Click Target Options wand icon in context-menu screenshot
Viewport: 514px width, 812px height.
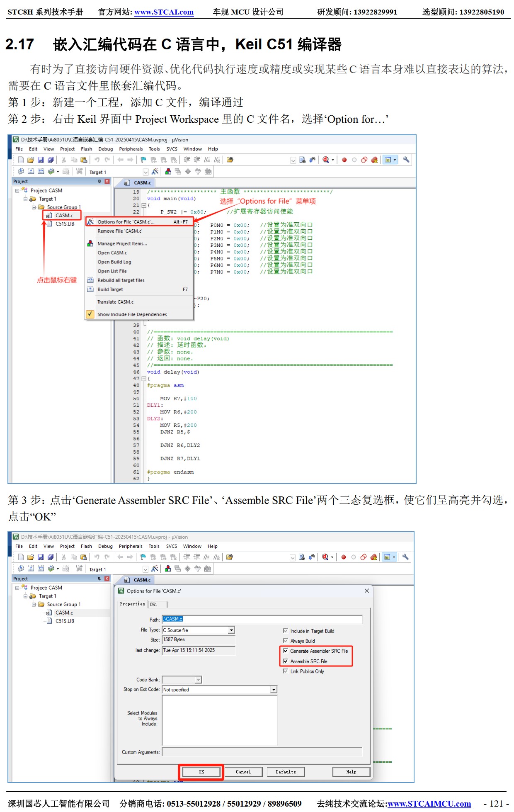pos(155,171)
